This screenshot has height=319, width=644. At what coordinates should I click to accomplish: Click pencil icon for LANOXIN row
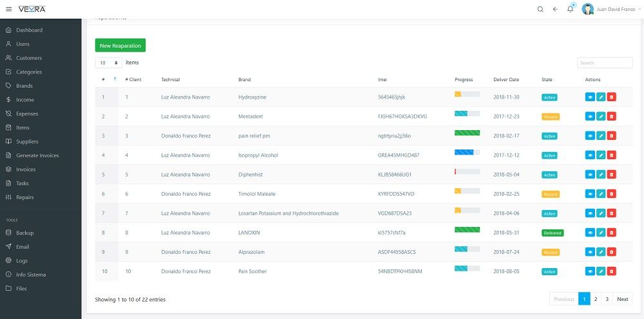[x=601, y=233]
